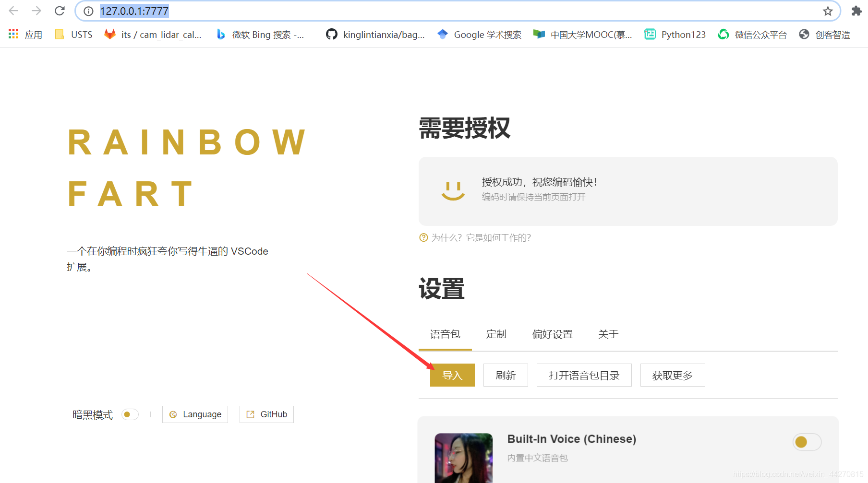Screen dimensions: 868x483
Task: Toggle 暗黑模式 on
Action: (x=130, y=414)
